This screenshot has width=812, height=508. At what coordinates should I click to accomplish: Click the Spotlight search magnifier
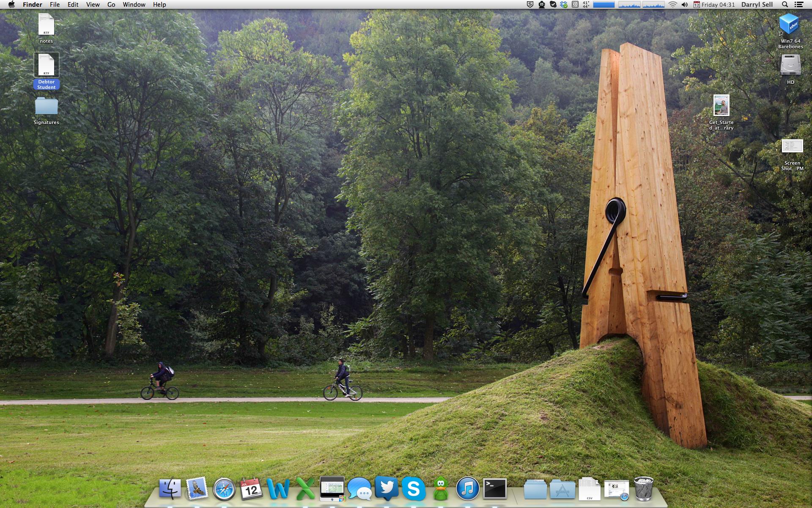point(785,5)
